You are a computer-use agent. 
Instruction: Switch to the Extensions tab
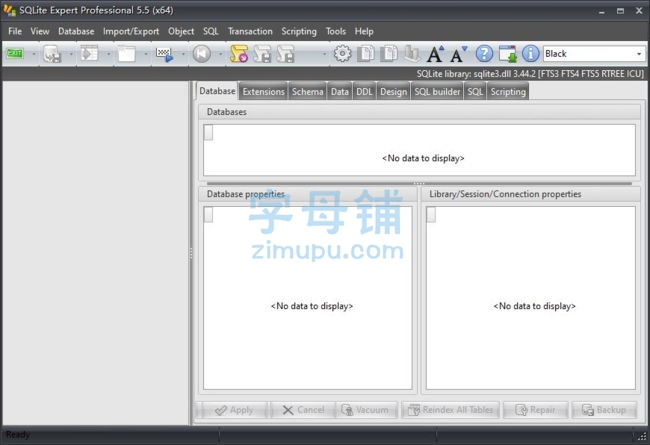[x=264, y=92]
